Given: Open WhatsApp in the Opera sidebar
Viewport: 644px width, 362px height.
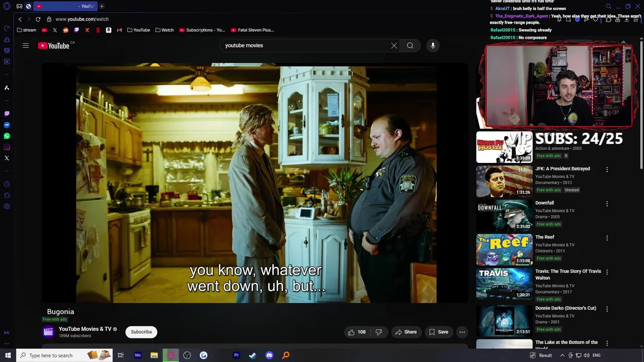Looking at the screenshot, I should [x=7, y=136].
